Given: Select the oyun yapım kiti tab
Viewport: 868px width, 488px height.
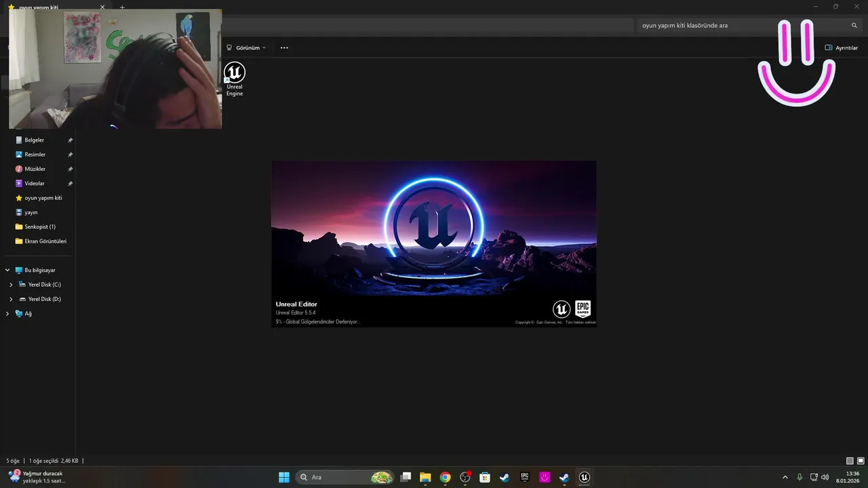Looking at the screenshot, I should [x=56, y=7].
